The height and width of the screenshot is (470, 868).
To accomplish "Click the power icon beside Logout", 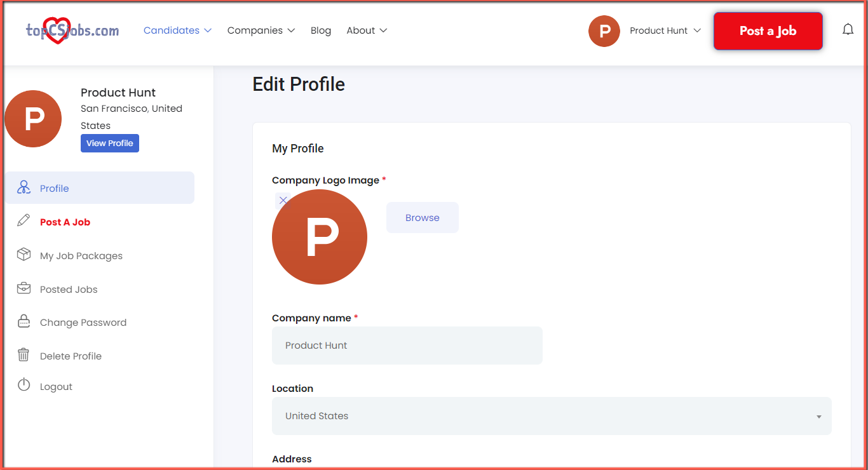I will pos(24,385).
